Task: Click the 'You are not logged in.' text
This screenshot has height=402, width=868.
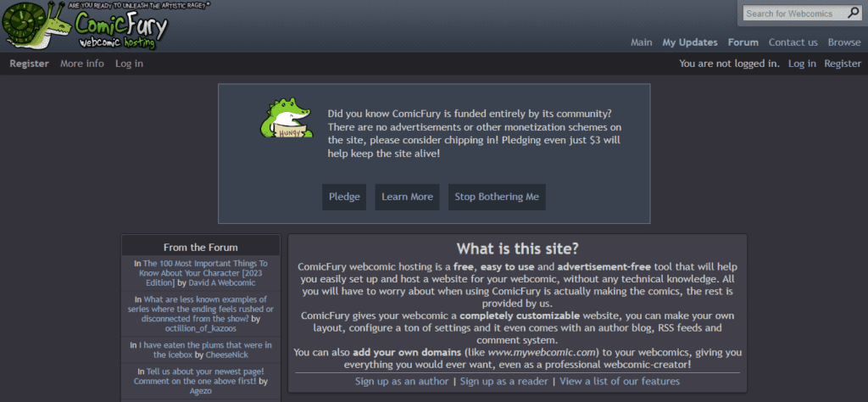Action: coord(729,64)
